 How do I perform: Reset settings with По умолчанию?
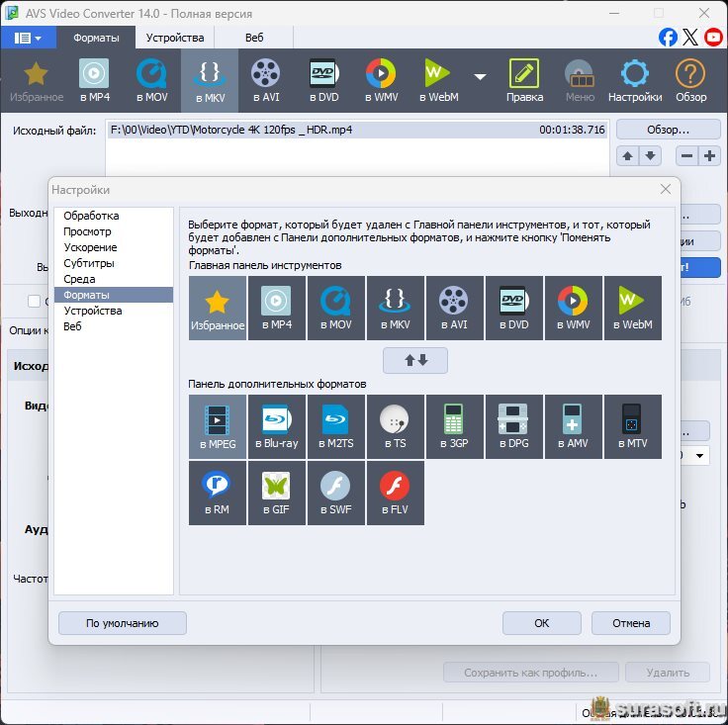(x=123, y=623)
